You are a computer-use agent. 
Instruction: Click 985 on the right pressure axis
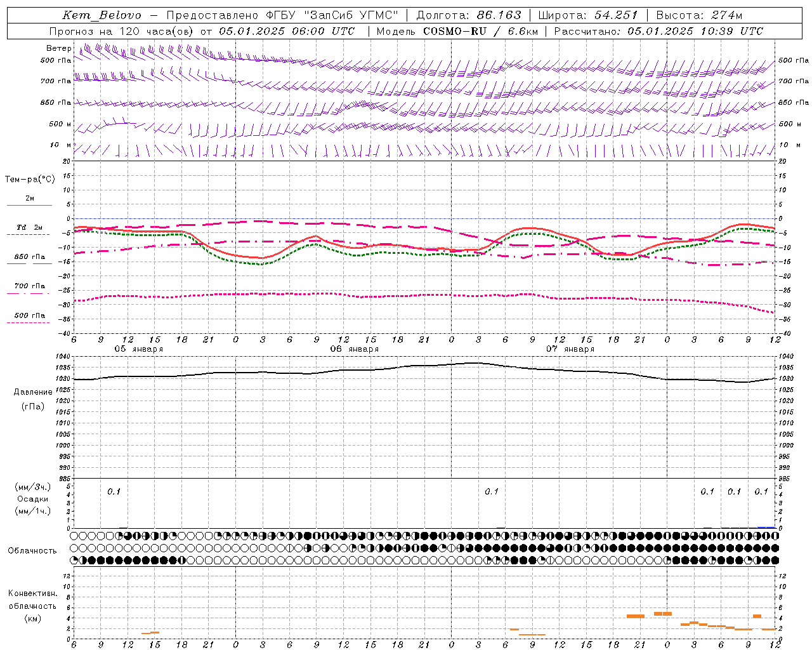point(785,479)
